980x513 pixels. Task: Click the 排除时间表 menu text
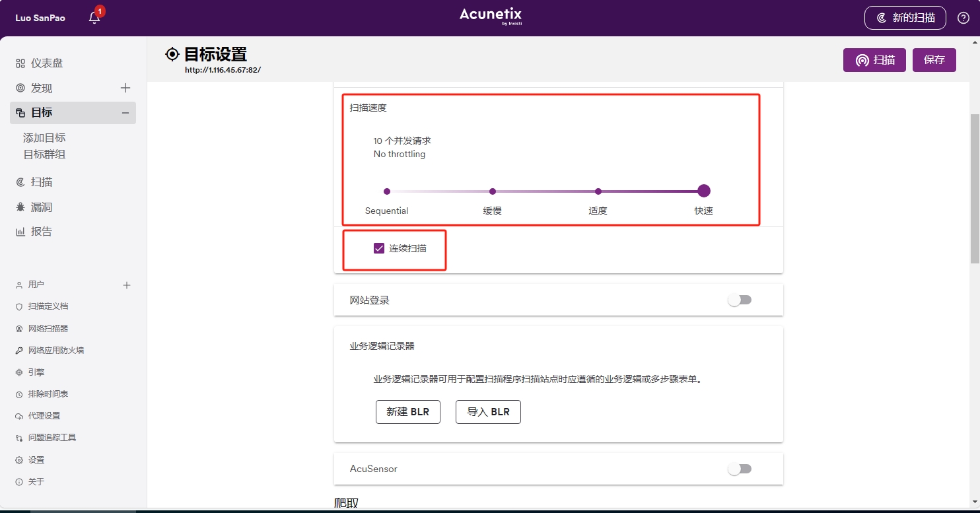[48, 394]
